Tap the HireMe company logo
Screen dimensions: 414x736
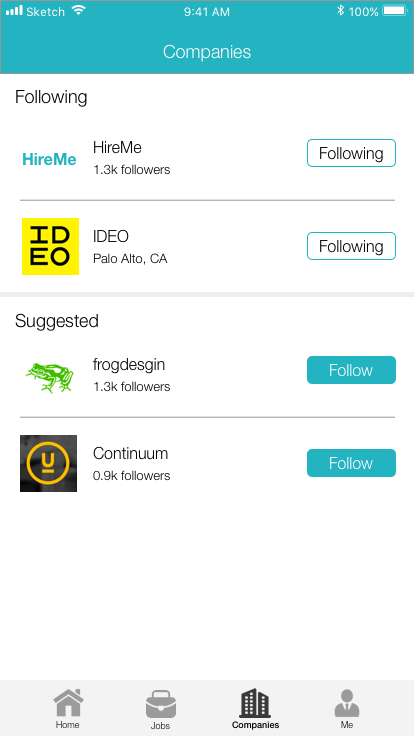[49, 160]
